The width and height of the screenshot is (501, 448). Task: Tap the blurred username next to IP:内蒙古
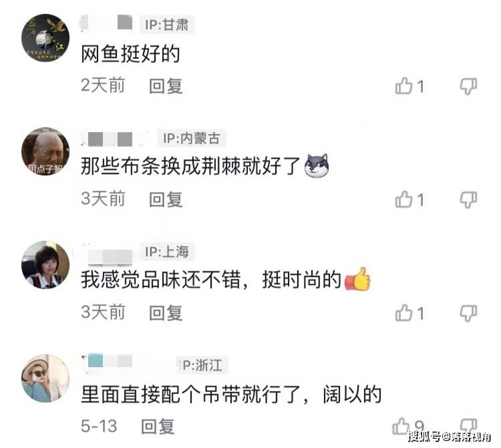[114, 138]
